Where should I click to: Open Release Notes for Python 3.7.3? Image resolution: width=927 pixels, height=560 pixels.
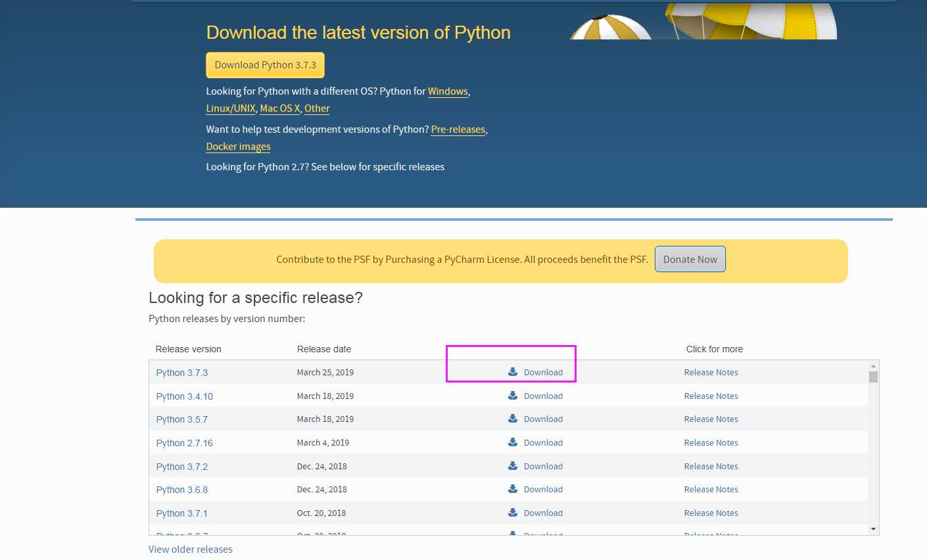[x=711, y=372]
